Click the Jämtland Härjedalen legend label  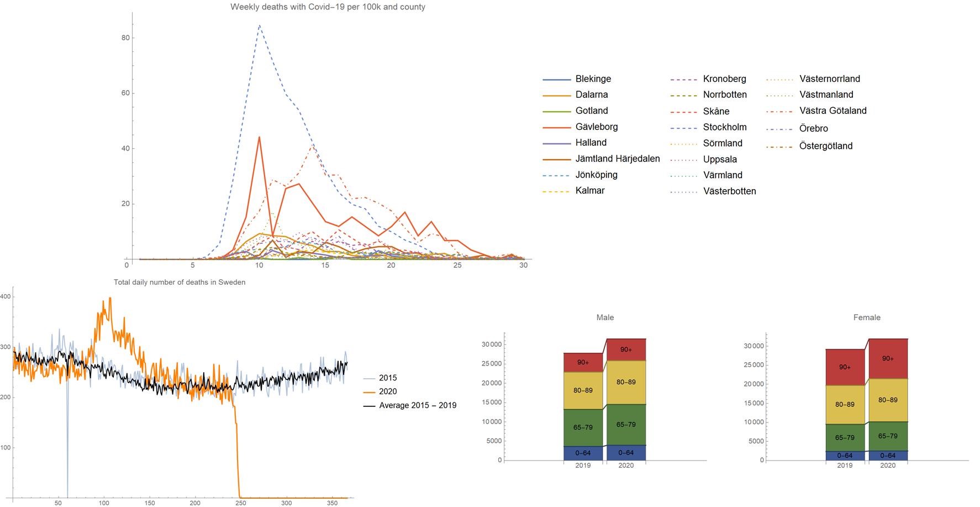617,159
